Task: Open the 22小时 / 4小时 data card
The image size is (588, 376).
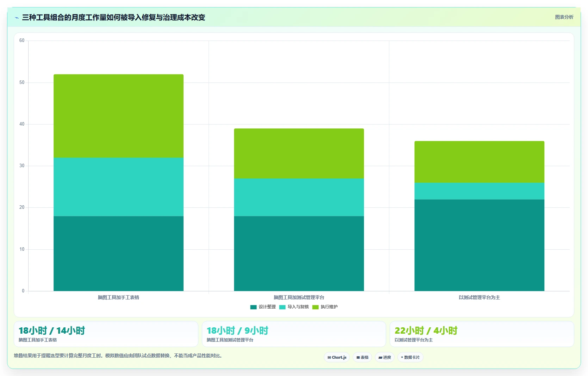Action: pyautogui.click(x=482, y=334)
